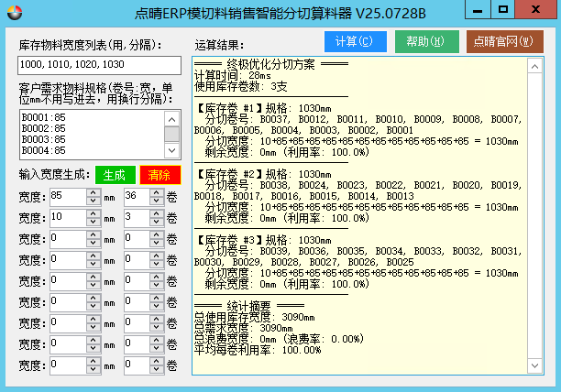The width and height of the screenshot is (561, 392).
Task: Raise the width value 10 using up arrow
Action: [93, 213]
